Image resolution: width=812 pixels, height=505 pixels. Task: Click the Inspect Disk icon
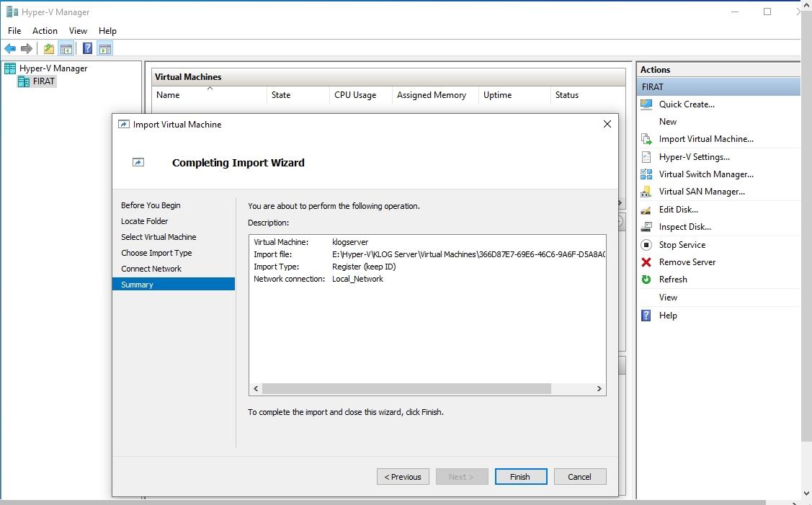(x=646, y=227)
